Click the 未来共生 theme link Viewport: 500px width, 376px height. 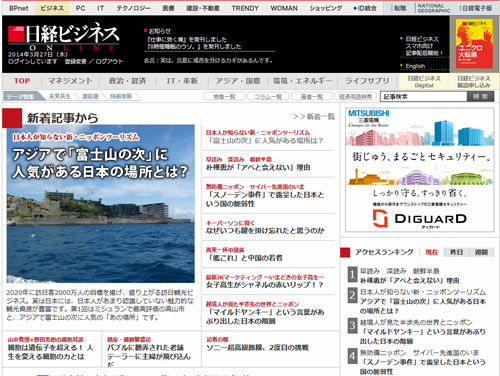tap(60, 96)
